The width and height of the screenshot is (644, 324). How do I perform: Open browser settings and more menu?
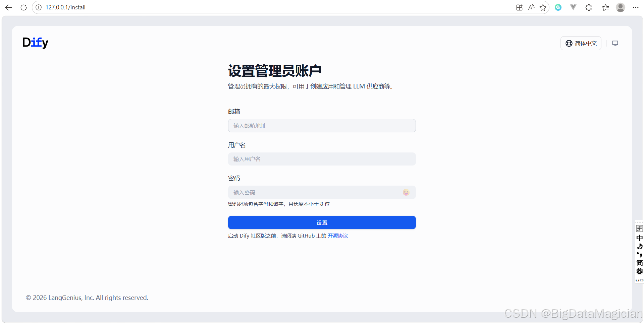click(x=636, y=7)
